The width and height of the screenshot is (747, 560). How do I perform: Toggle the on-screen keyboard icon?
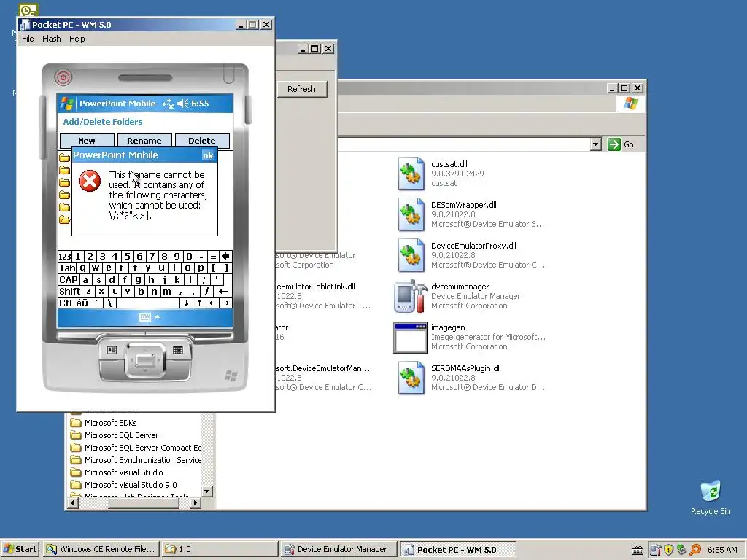[x=145, y=317]
